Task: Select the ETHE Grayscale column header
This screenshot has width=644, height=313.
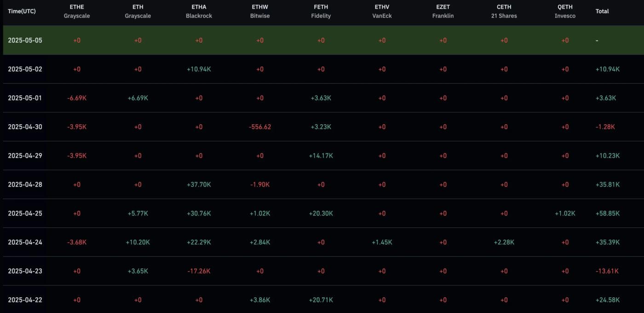Action: click(x=77, y=12)
